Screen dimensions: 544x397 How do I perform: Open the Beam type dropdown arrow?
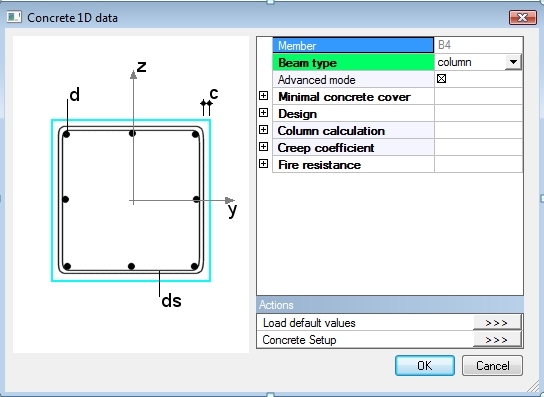(513, 62)
